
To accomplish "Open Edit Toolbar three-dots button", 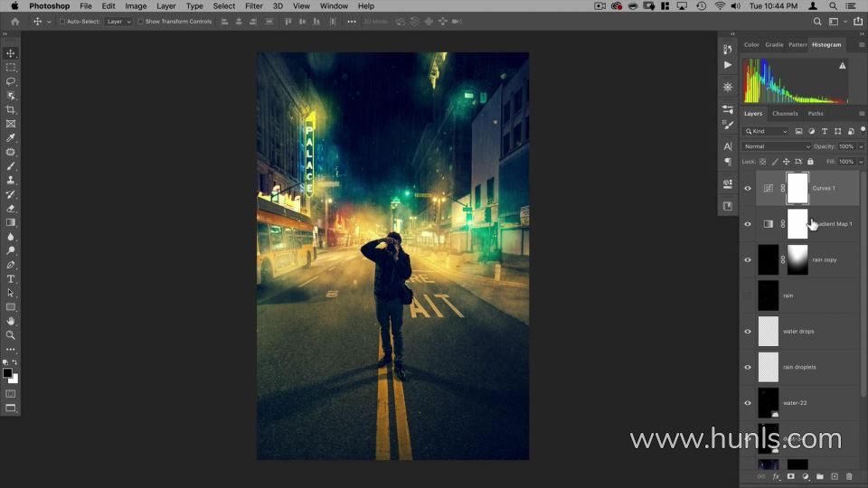I will [11, 350].
